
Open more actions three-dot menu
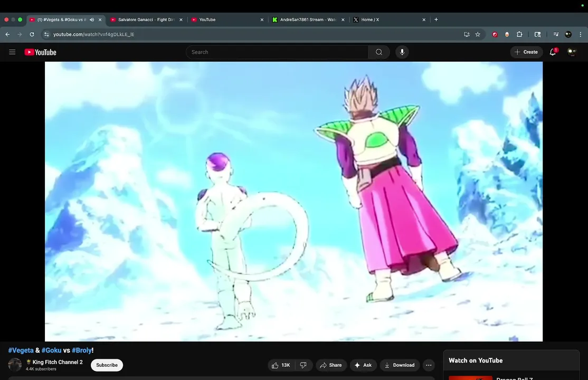point(429,365)
